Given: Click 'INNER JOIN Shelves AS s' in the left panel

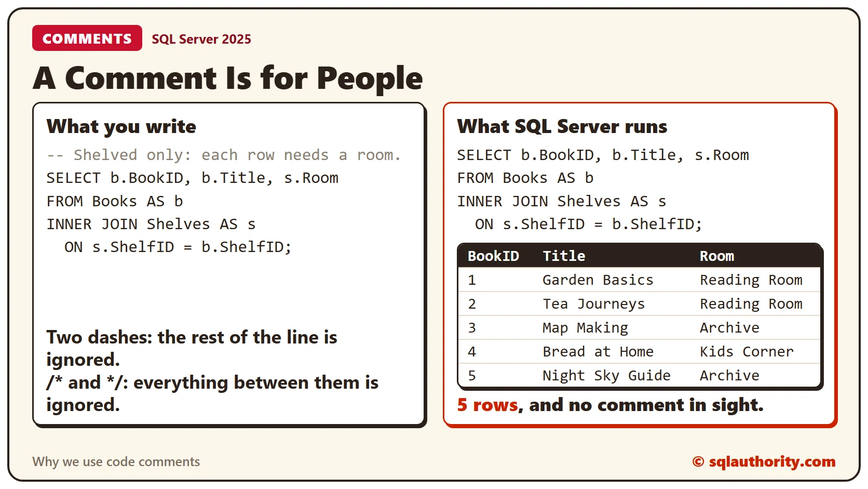Looking at the screenshot, I should click(x=151, y=224).
